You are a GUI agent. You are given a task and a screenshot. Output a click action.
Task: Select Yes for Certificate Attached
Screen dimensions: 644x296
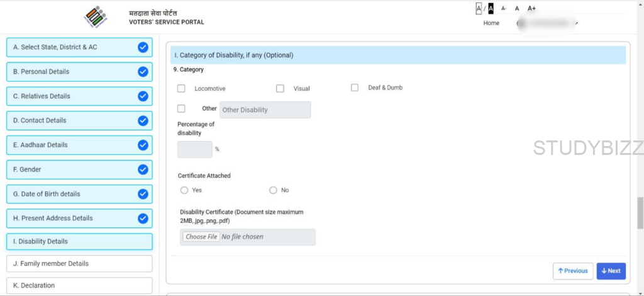pyautogui.click(x=184, y=190)
